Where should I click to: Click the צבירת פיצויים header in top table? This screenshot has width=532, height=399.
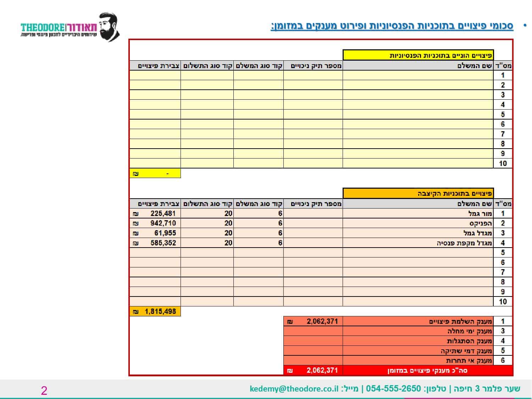click(155, 66)
